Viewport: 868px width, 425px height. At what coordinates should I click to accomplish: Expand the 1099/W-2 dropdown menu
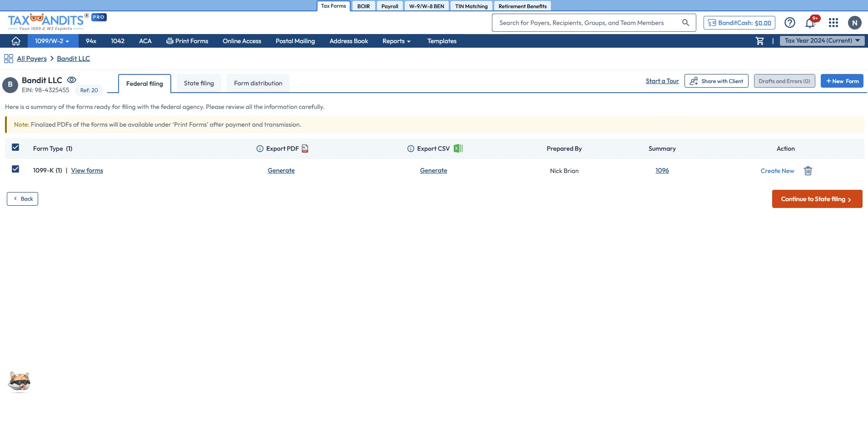52,41
